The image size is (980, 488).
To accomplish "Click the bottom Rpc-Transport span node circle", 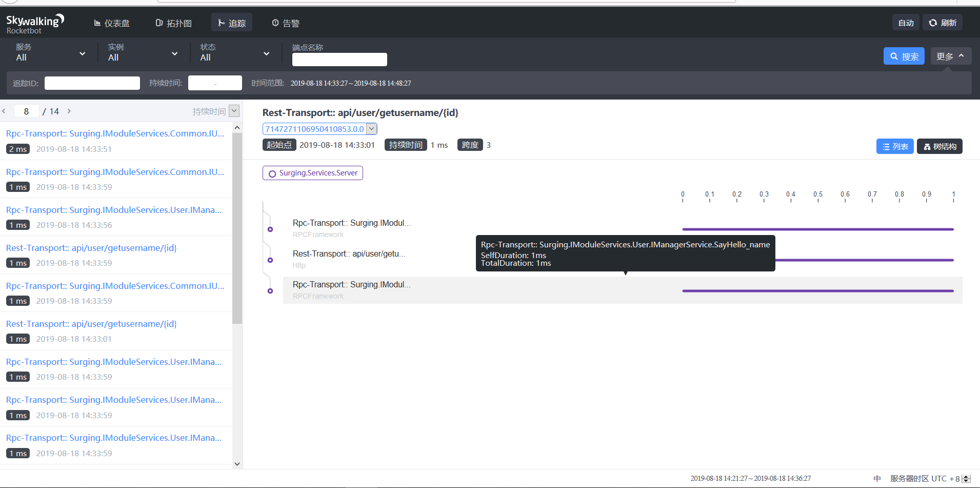I will [270, 291].
